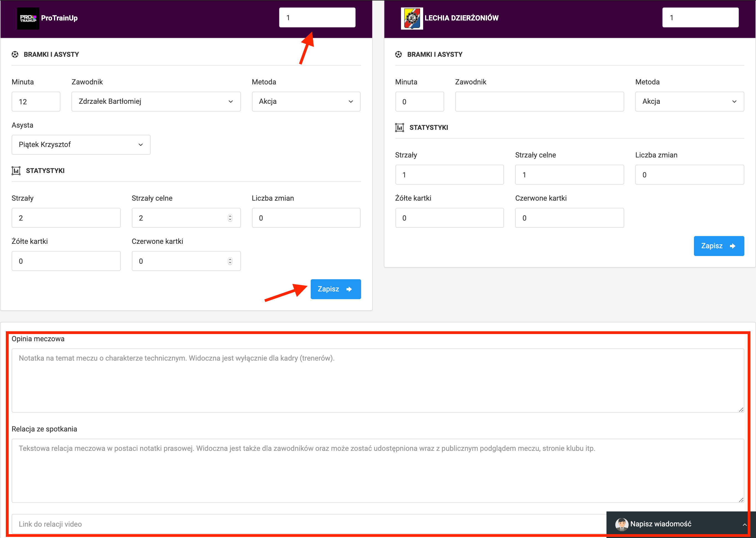Click the Strzały celne stepper arrows

coord(230,218)
